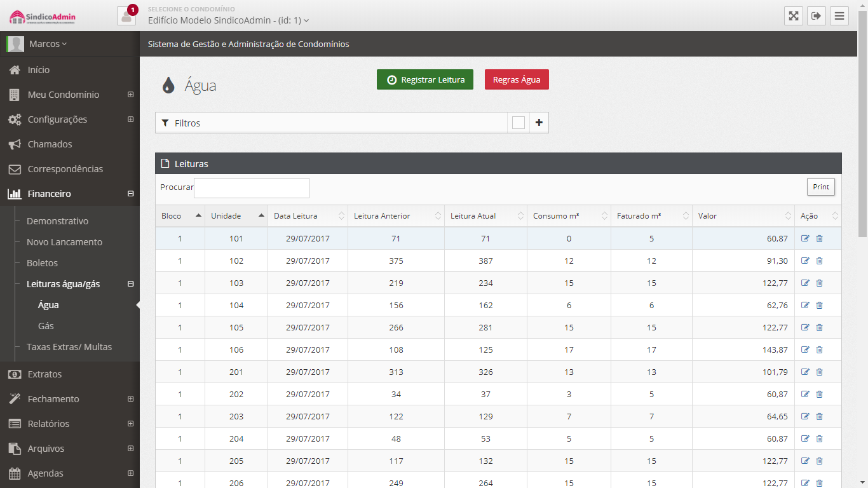Select Demonstrativo under Financeiro
Screen dimensions: 868x488
tap(57, 221)
